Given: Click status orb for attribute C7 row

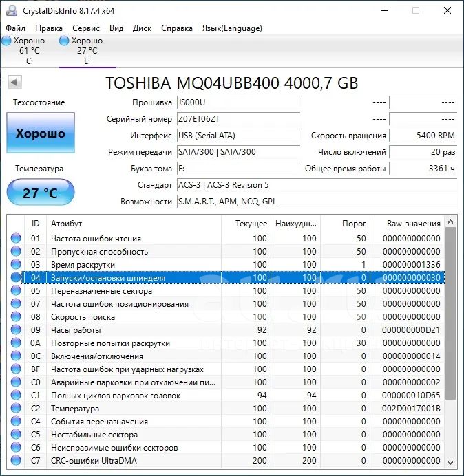Looking at the screenshot, I should (16, 460).
